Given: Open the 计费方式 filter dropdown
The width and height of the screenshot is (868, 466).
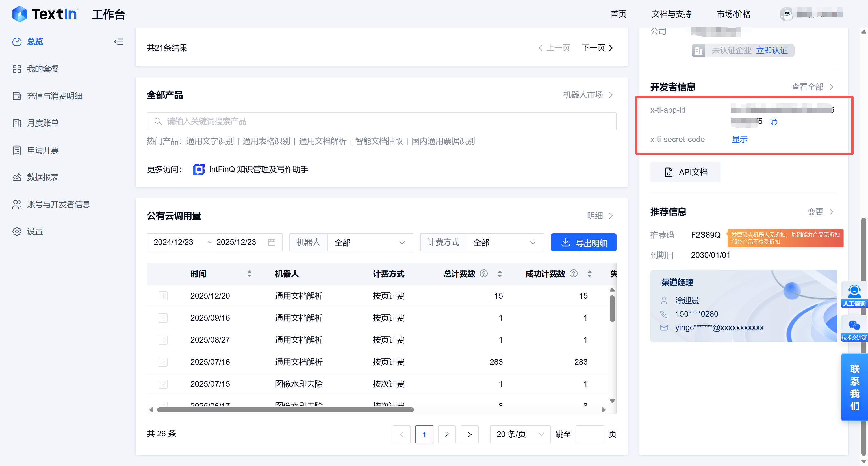Looking at the screenshot, I should point(504,242).
